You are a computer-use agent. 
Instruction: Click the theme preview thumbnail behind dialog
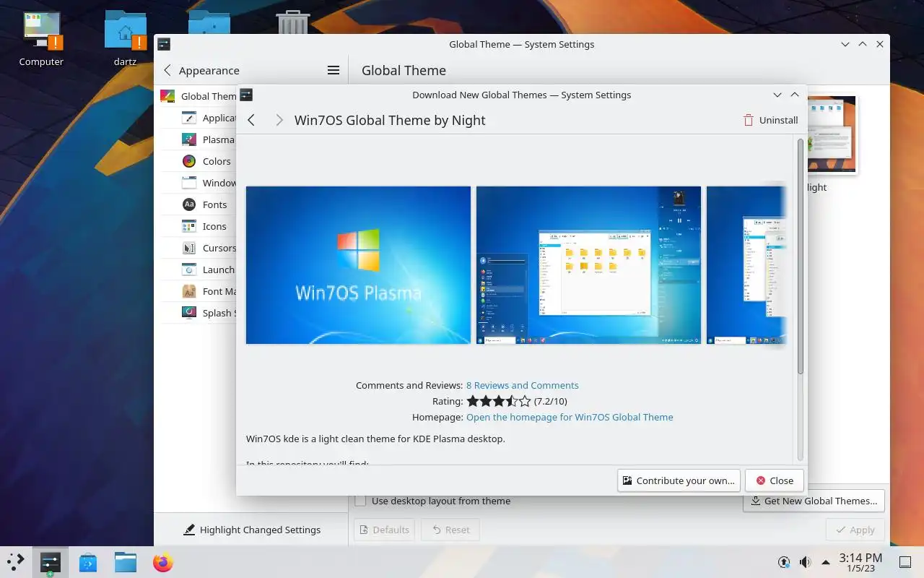tap(832, 134)
